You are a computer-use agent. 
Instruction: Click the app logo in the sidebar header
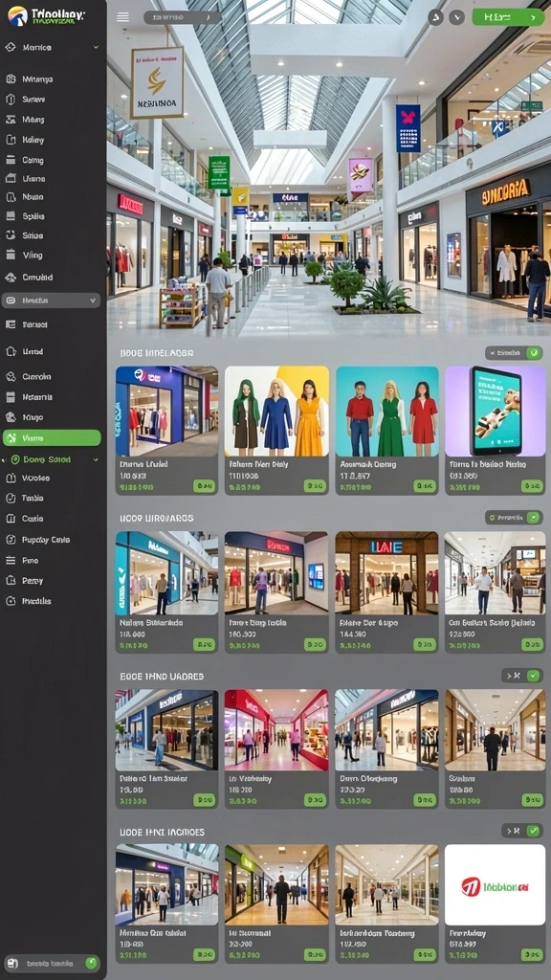(x=17, y=15)
